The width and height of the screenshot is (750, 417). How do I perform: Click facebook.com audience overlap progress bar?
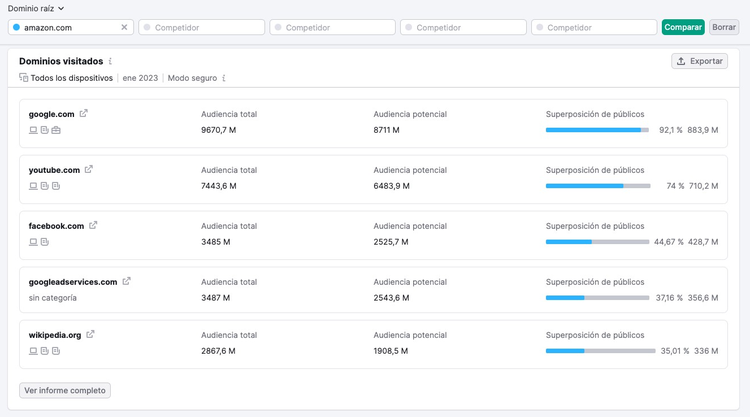(x=597, y=242)
